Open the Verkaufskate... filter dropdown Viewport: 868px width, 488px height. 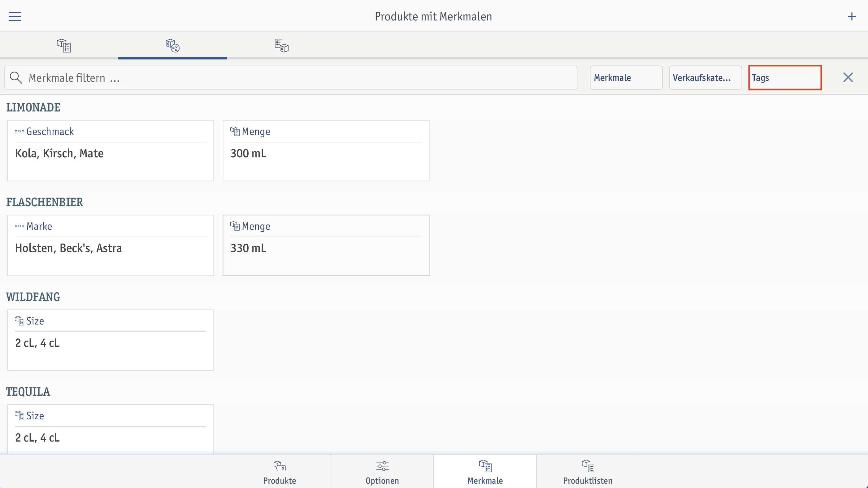click(x=705, y=77)
